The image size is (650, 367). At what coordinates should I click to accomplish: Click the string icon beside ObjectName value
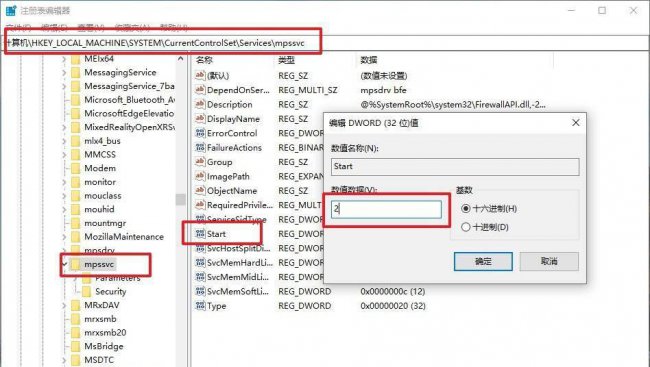(x=200, y=190)
